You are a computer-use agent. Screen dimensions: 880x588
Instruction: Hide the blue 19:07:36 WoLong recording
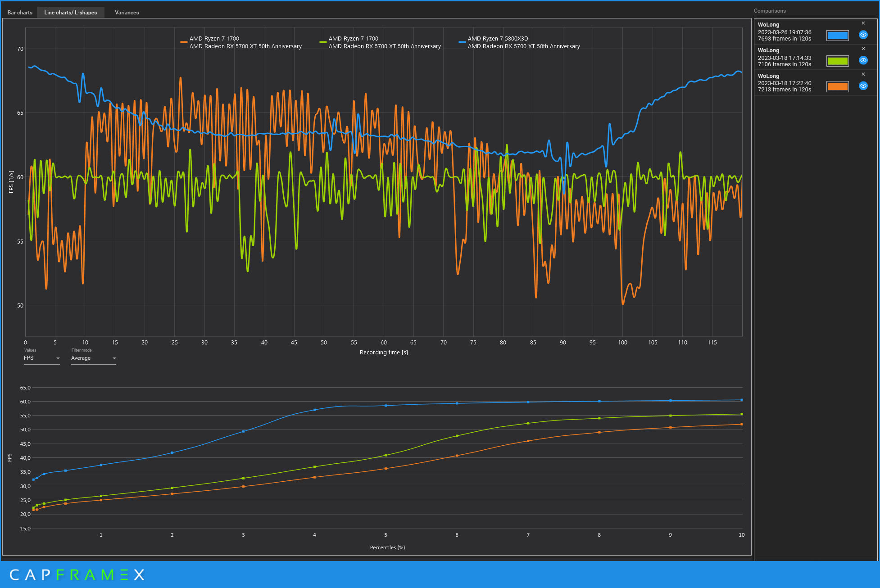[x=863, y=35]
